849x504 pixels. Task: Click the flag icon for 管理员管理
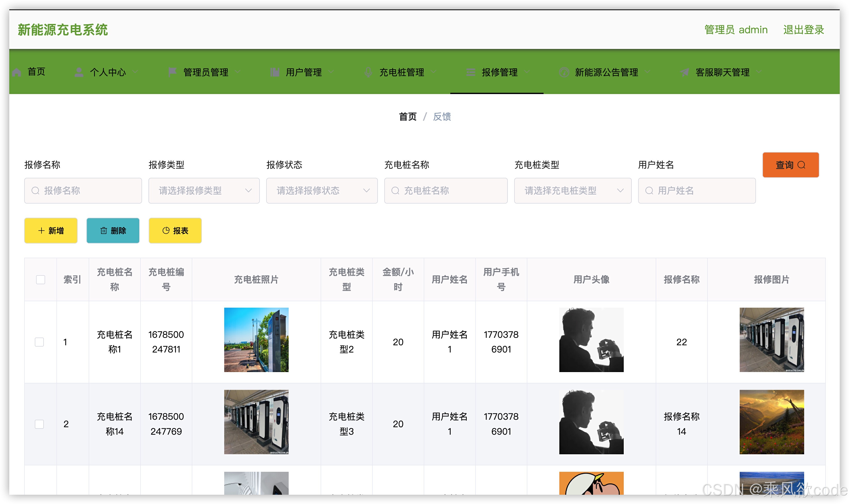click(x=172, y=72)
